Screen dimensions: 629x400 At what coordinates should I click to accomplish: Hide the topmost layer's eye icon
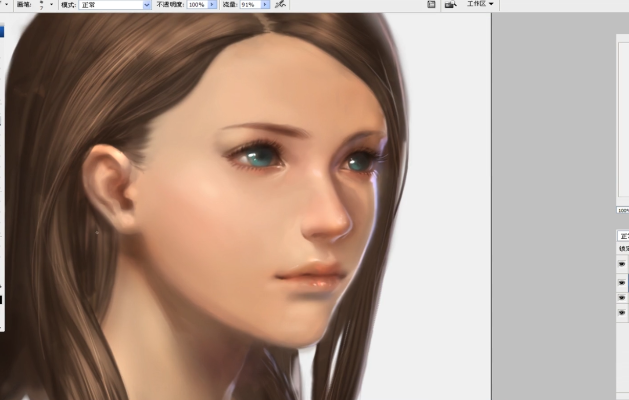[x=622, y=264]
